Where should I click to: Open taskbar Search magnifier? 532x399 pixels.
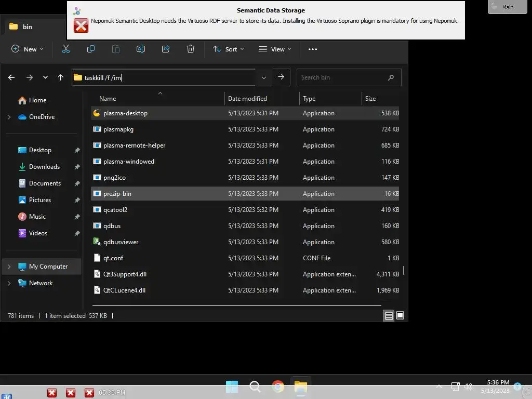point(255,387)
